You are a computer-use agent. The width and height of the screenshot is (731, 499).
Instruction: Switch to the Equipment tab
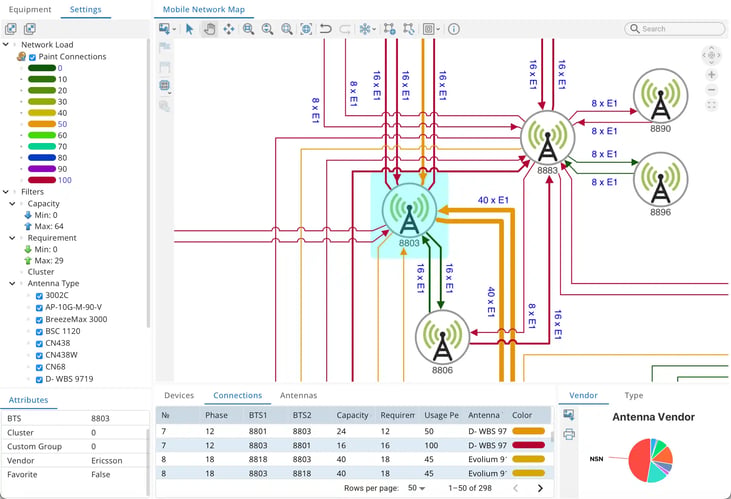[x=30, y=9]
